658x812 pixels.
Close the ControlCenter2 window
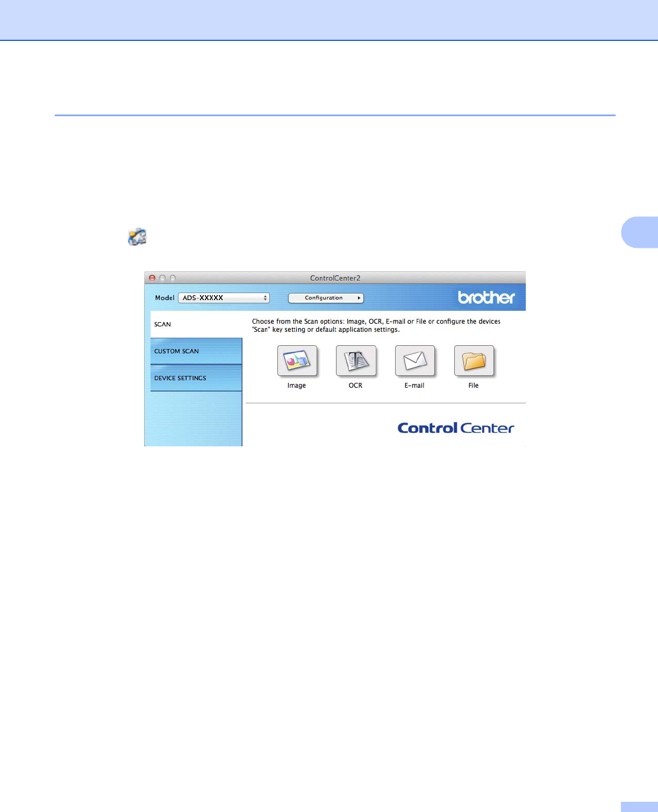coord(152,278)
